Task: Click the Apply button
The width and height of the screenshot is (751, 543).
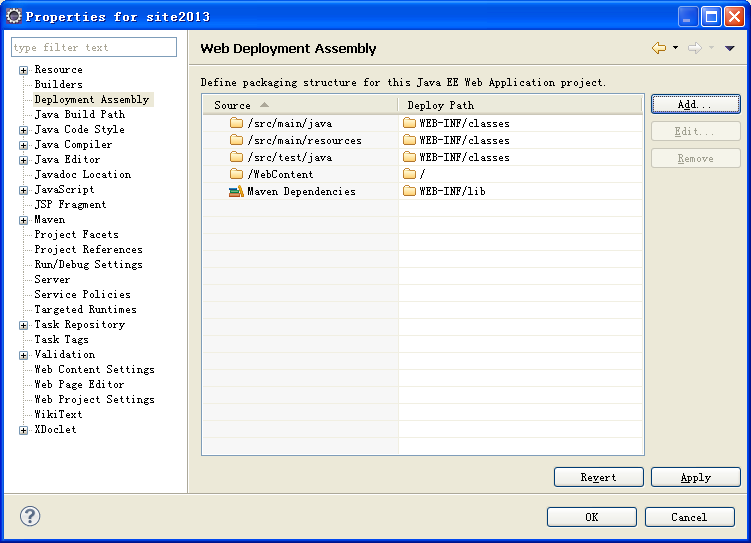Action: (696, 477)
